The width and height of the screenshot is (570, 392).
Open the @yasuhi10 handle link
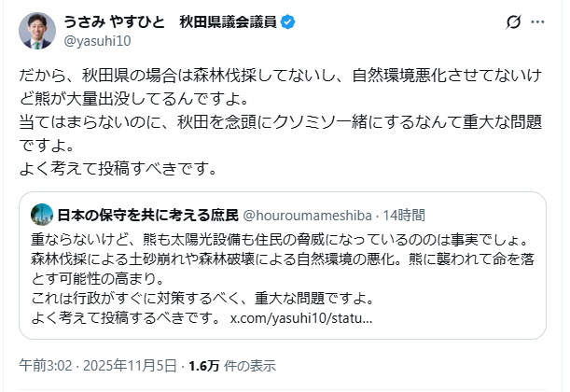[99, 41]
